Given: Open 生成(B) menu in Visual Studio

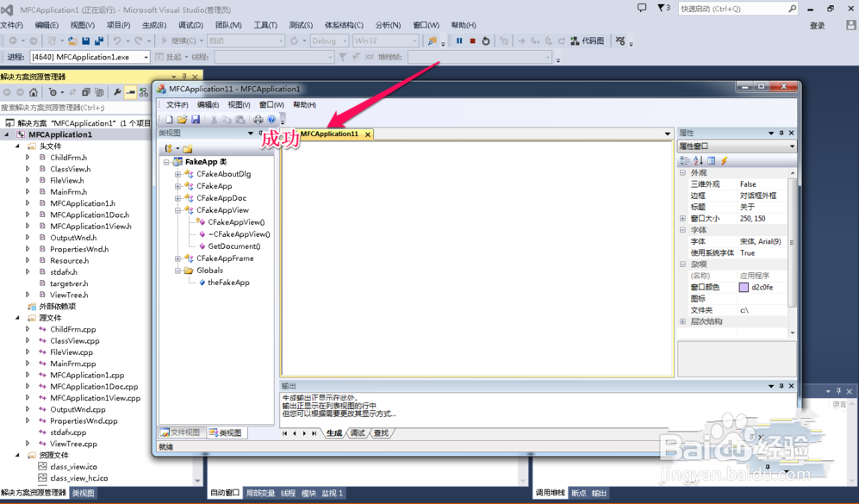Looking at the screenshot, I should point(154,25).
